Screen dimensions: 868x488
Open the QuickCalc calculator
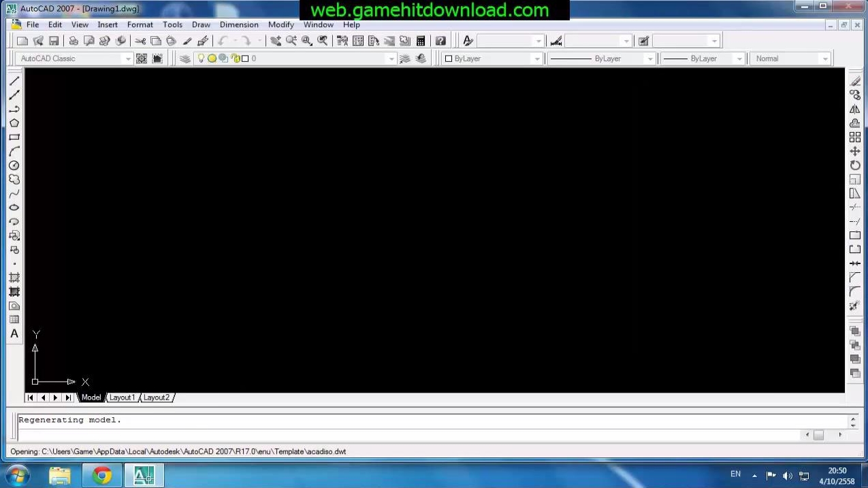pos(421,41)
